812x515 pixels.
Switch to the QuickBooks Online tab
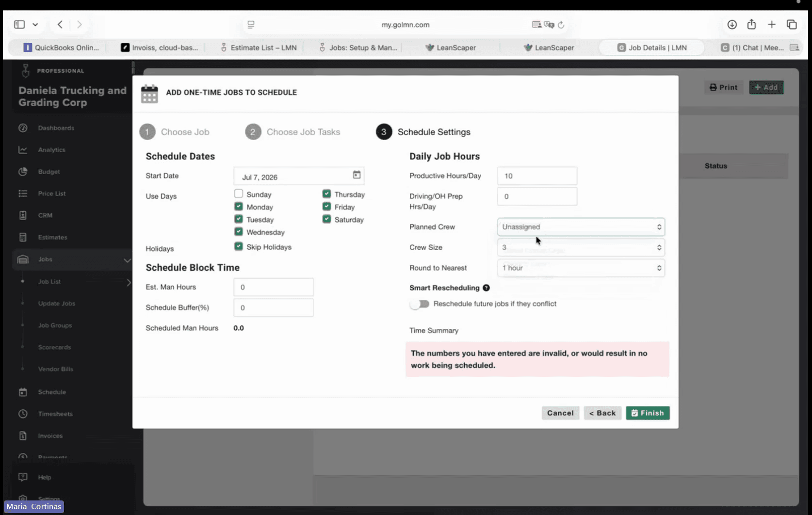(62, 48)
